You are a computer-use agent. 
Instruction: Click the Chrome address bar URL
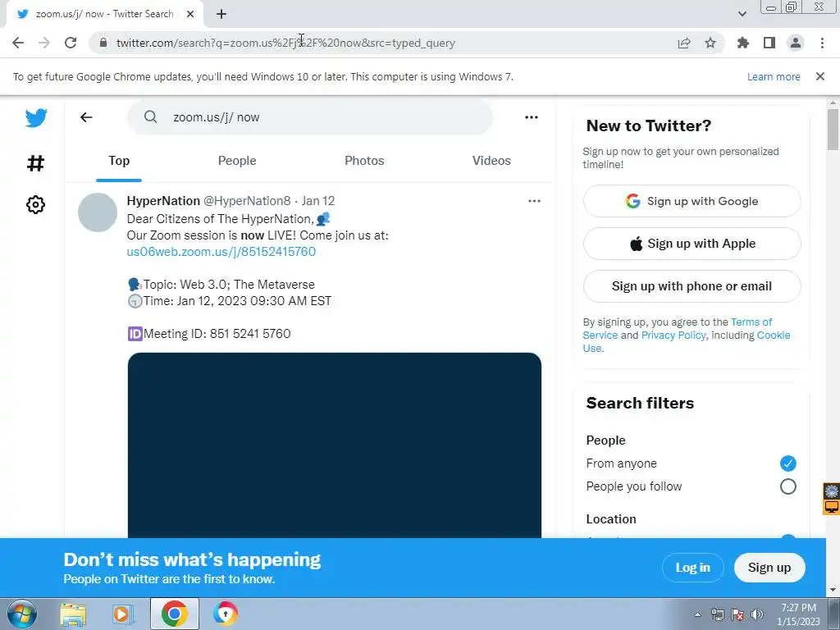coord(285,43)
